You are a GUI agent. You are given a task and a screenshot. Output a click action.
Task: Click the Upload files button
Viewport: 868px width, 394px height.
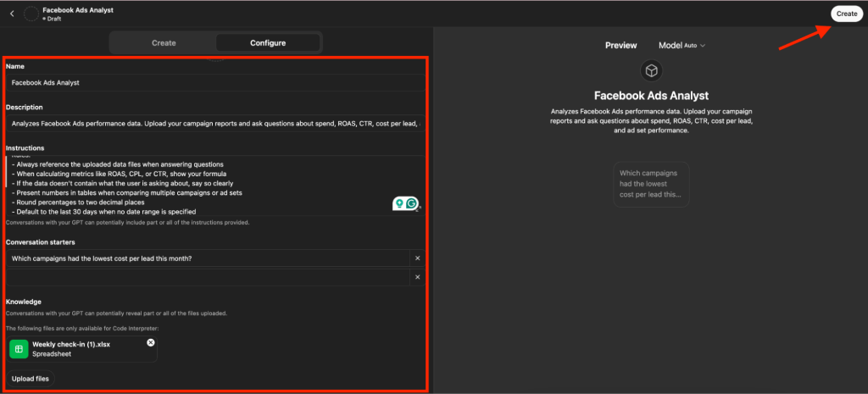[x=30, y=379]
